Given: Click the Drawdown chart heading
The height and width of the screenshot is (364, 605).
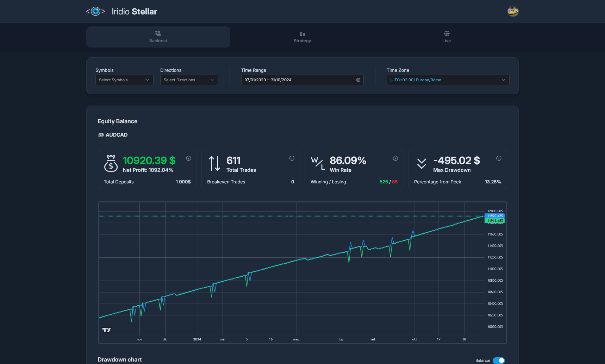Looking at the screenshot, I should click(119, 359).
